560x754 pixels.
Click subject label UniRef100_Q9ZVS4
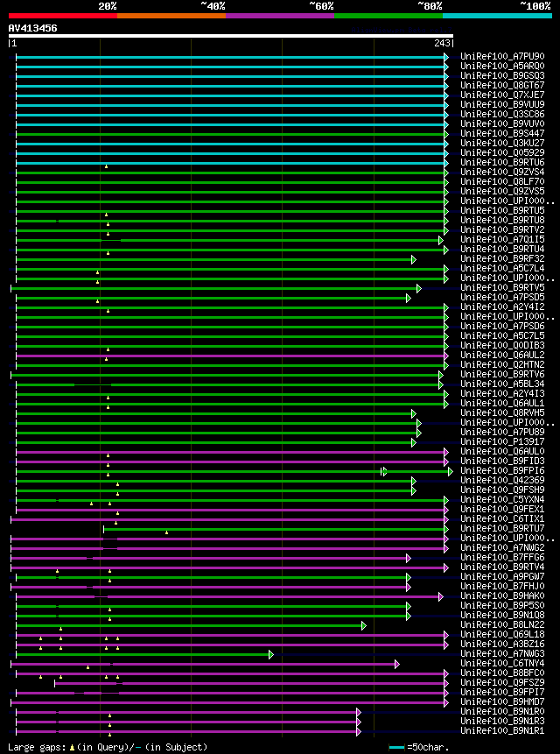coord(502,172)
